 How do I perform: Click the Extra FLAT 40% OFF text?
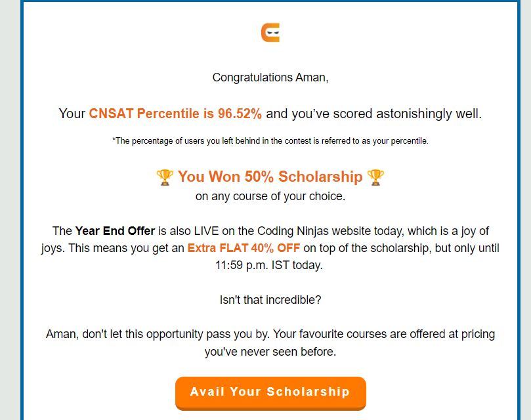tap(244, 248)
